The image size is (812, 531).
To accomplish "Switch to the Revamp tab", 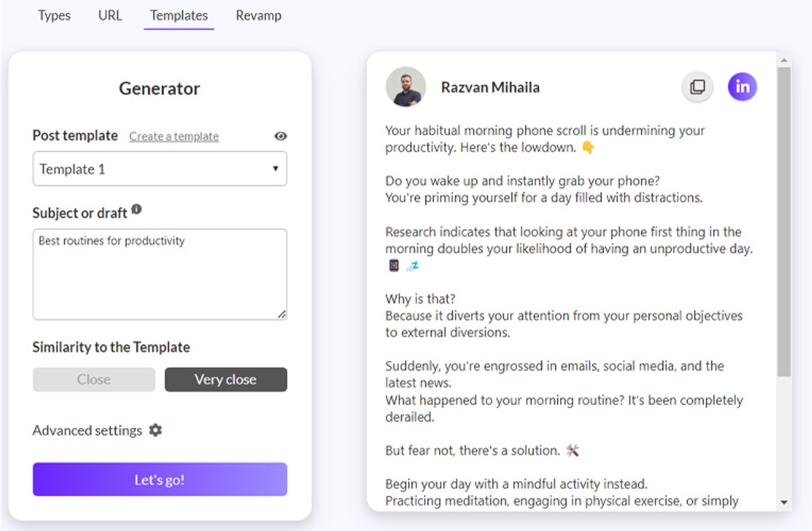I will [x=259, y=15].
